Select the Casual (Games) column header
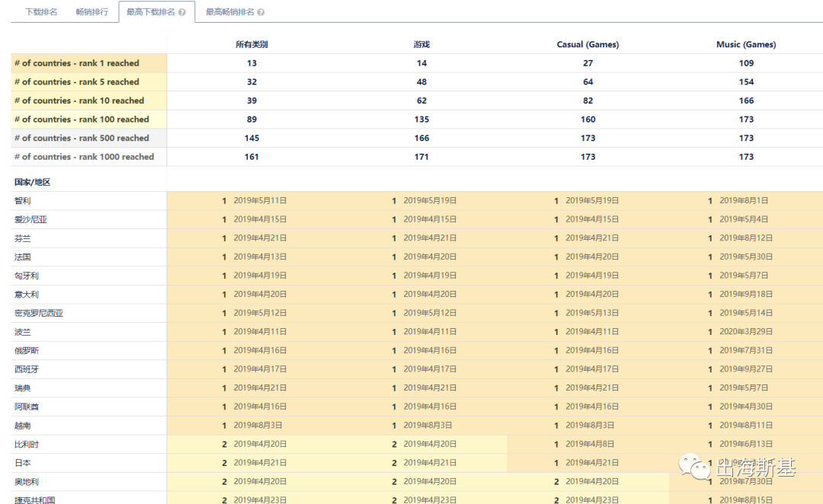Image resolution: width=823 pixels, height=504 pixels. [588, 45]
